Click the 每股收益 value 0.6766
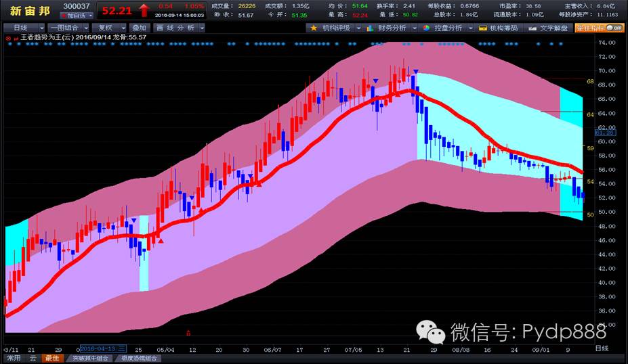The image size is (628, 364). 469,6
